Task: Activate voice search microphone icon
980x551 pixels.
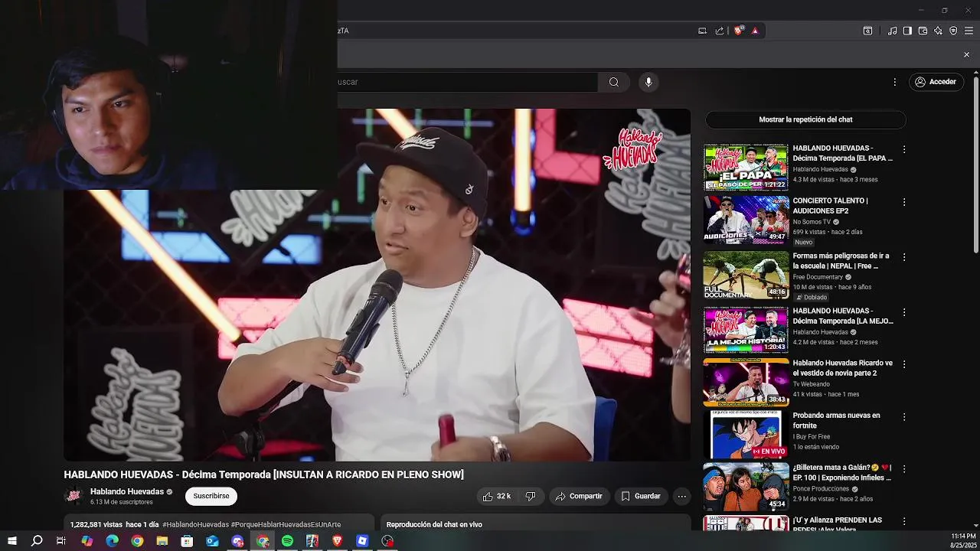Action: (x=648, y=82)
